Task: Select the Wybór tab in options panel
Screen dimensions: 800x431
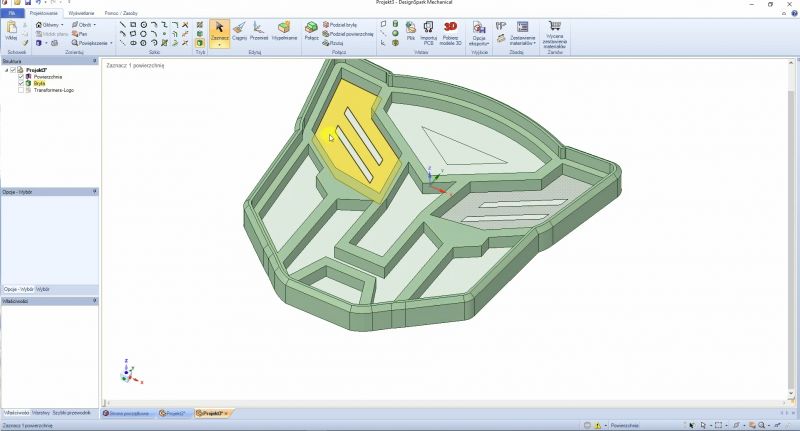Action: coord(43,289)
